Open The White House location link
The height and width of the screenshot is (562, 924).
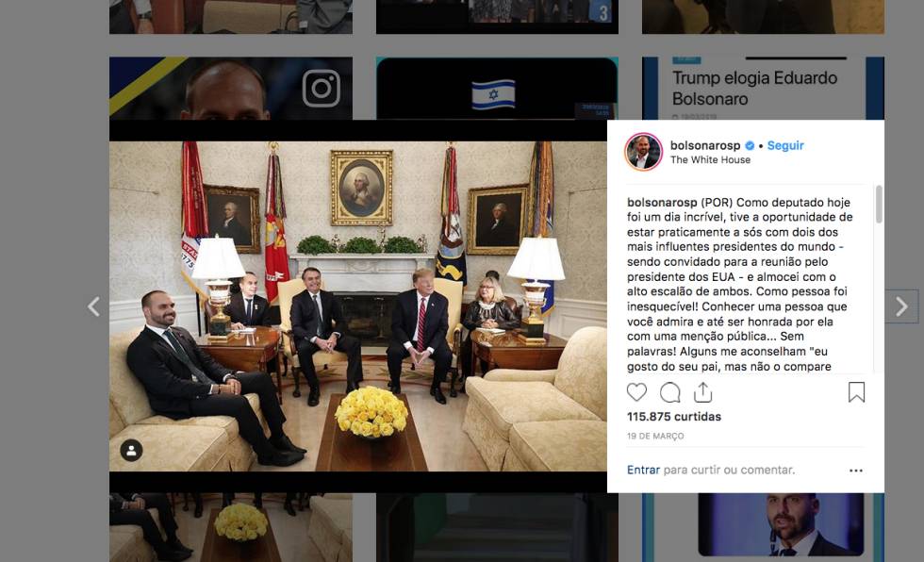click(710, 159)
